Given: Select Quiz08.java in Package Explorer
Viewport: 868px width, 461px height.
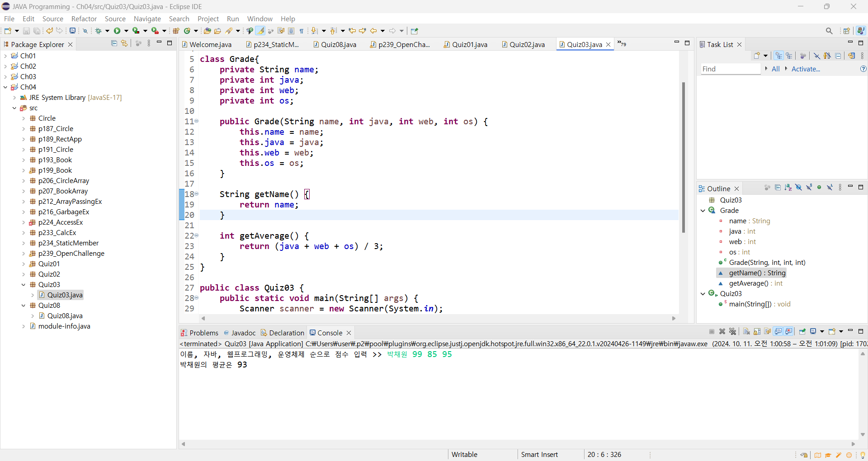Looking at the screenshot, I should (x=65, y=315).
